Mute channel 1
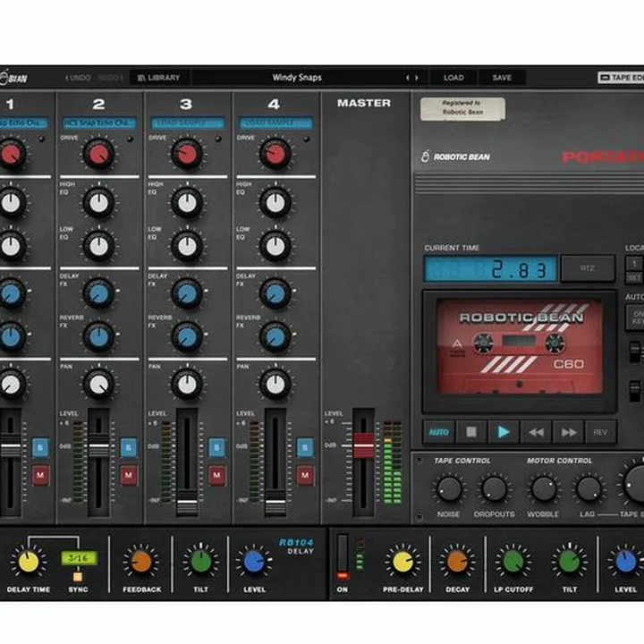The height and width of the screenshot is (644, 644). point(40,475)
